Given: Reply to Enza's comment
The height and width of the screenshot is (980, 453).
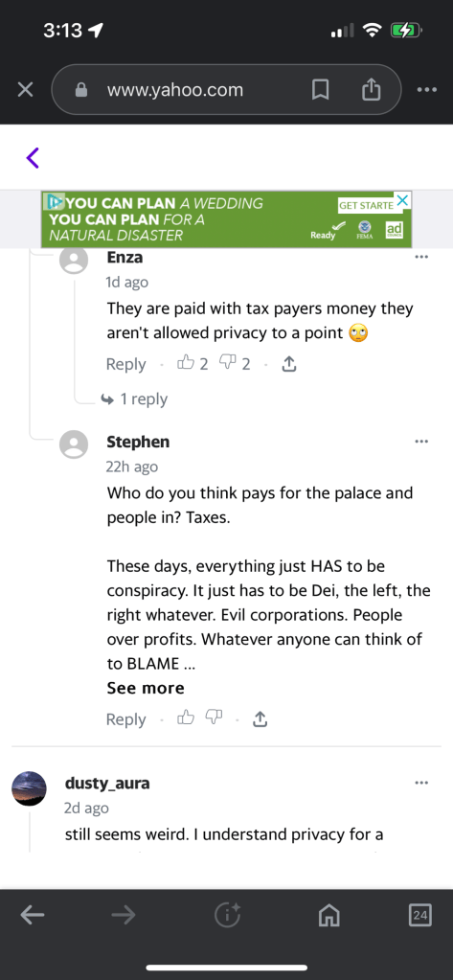Looking at the screenshot, I should coord(125,364).
